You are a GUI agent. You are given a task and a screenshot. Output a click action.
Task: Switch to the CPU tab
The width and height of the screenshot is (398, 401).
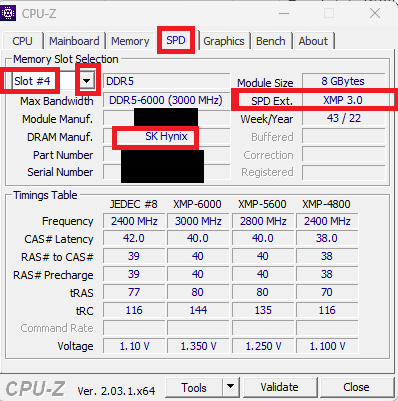pos(22,41)
